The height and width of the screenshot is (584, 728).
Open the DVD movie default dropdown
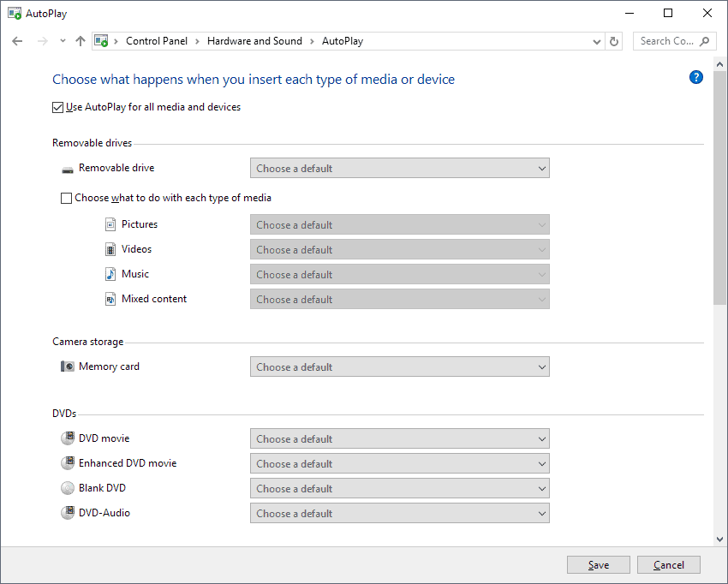tap(399, 438)
